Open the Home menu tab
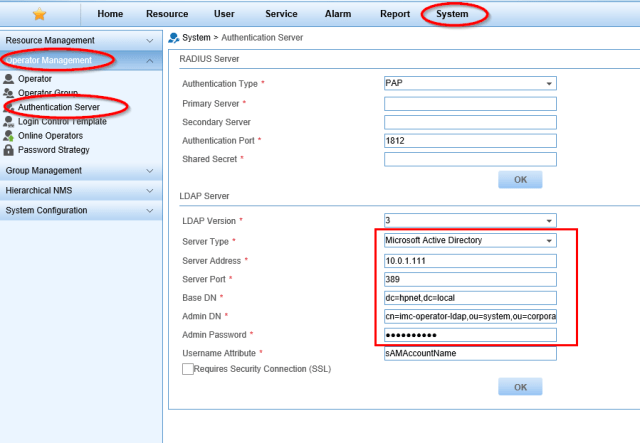This screenshot has height=443, width=640. pyautogui.click(x=110, y=14)
